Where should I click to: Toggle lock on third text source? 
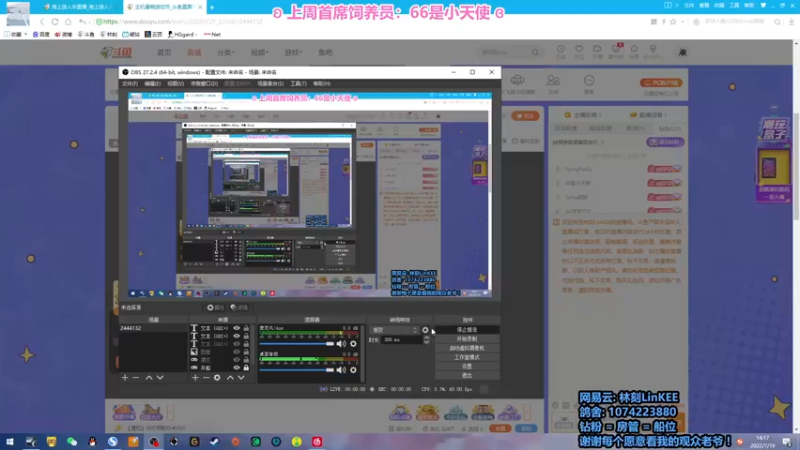pos(246,344)
